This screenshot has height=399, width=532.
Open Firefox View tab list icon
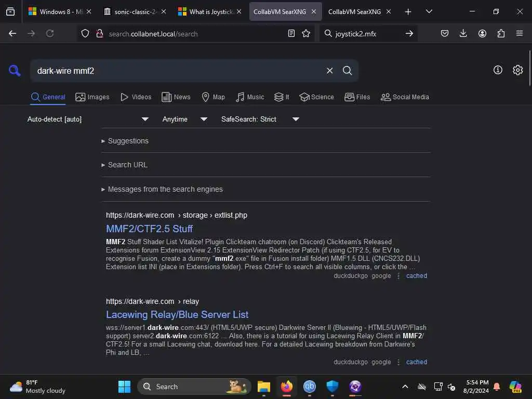click(10, 11)
